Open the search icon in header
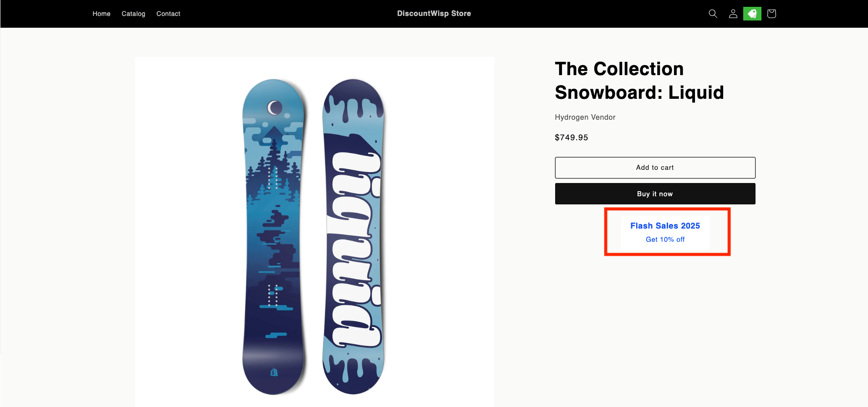The width and height of the screenshot is (868, 407). click(x=713, y=14)
